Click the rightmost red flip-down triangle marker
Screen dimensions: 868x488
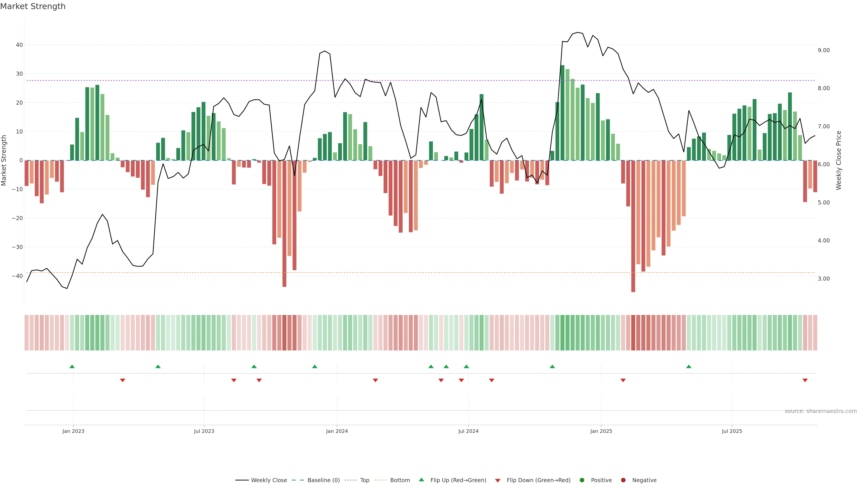coord(805,380)
